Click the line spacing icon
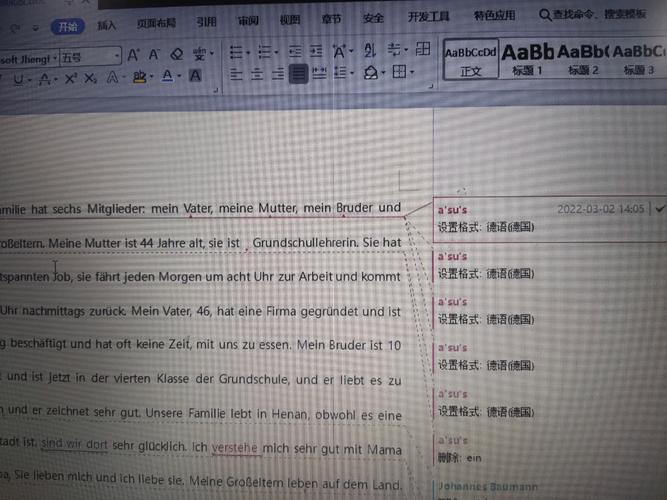667x500 pixels. point(339,73)
